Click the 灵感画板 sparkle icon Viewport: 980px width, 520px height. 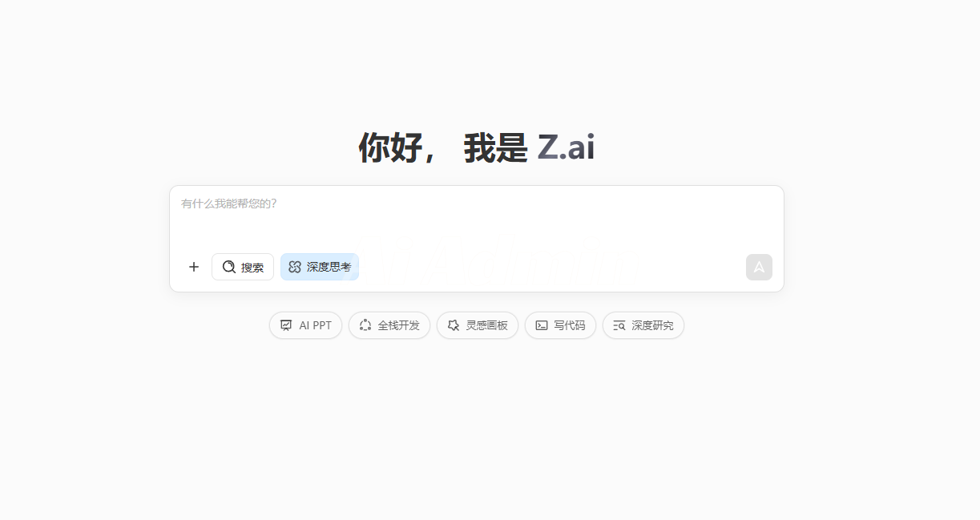click(454, 325)
